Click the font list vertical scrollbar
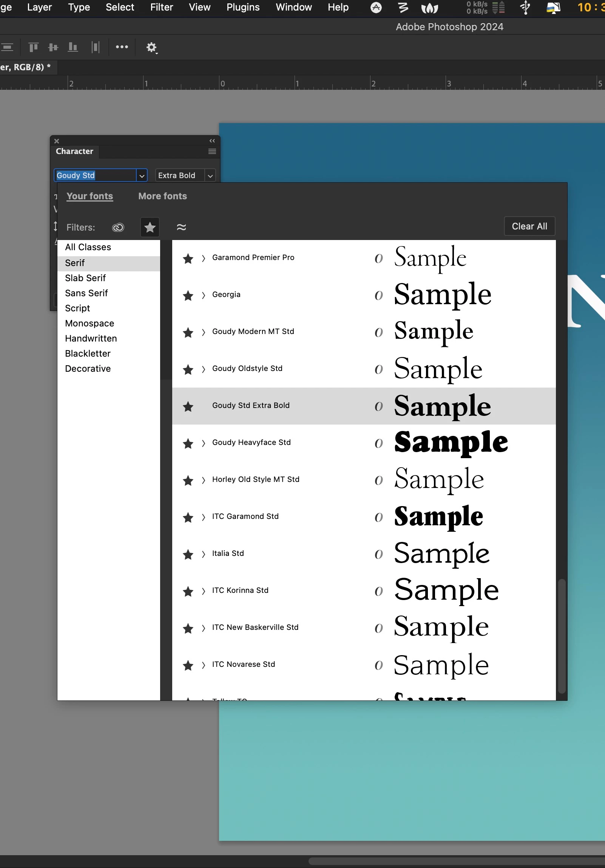Viewport: 605px width, 868px height. click(562, 636)
